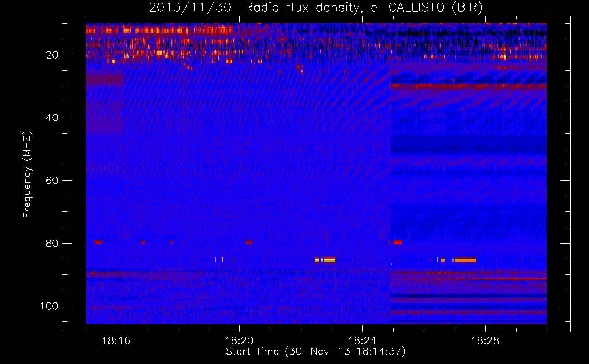589x364 pixels.
Task: Click the '40' frequency tick label
Action: (x=52, y=118)
